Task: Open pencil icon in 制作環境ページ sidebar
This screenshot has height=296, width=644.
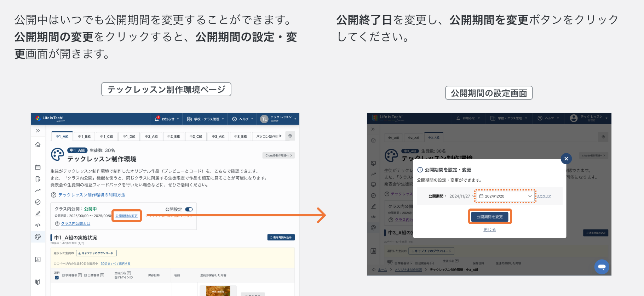Action: (38, 214)
